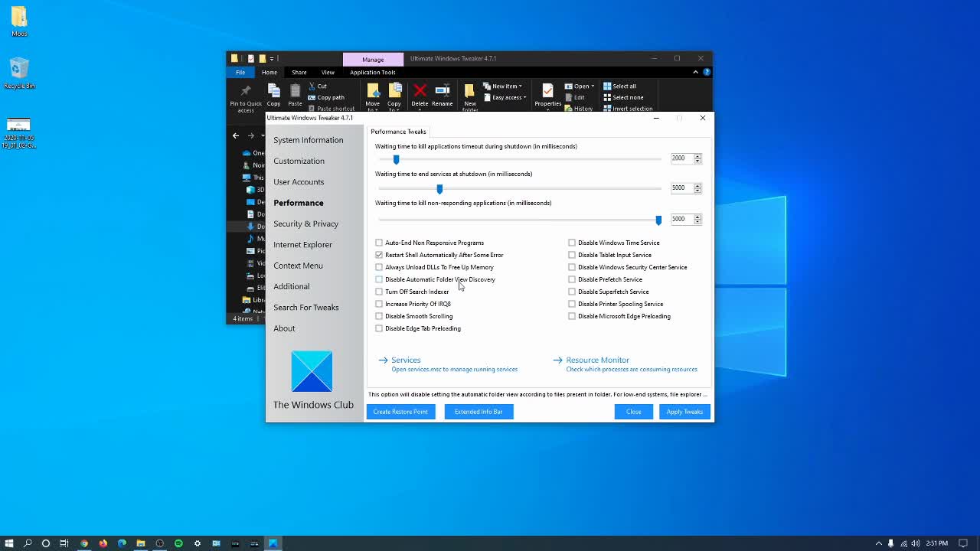Enable Auto-End Non Responsive Programs
Screen dimensions: 980x551
(379, 243)
